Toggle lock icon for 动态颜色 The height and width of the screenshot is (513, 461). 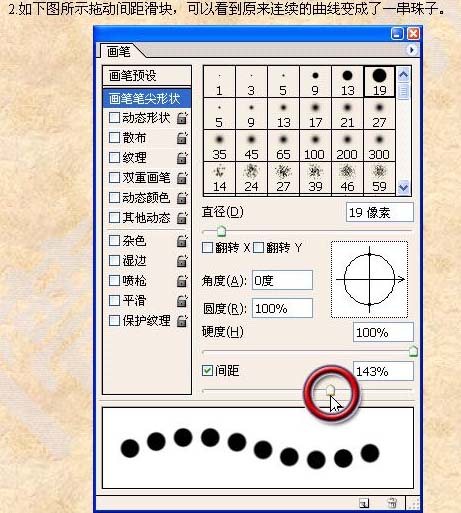pyautogui.click(x=182, y=198)
